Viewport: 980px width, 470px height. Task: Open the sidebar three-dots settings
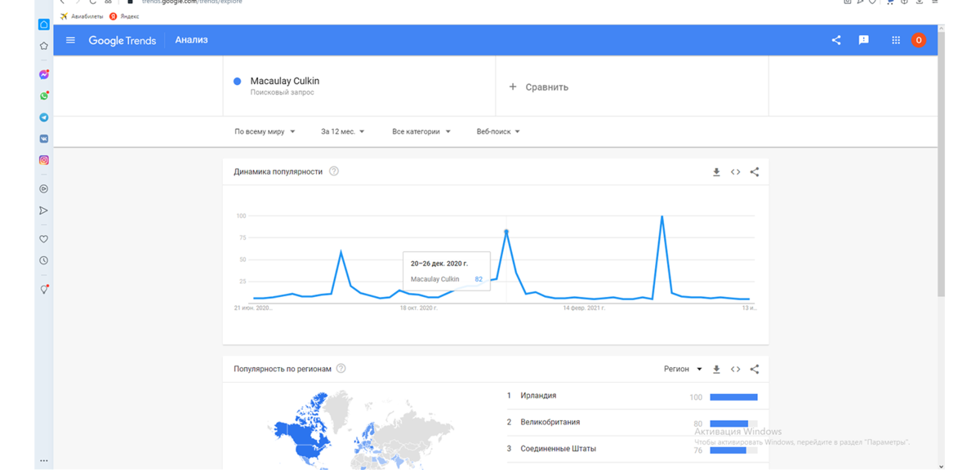pos(44,461)
